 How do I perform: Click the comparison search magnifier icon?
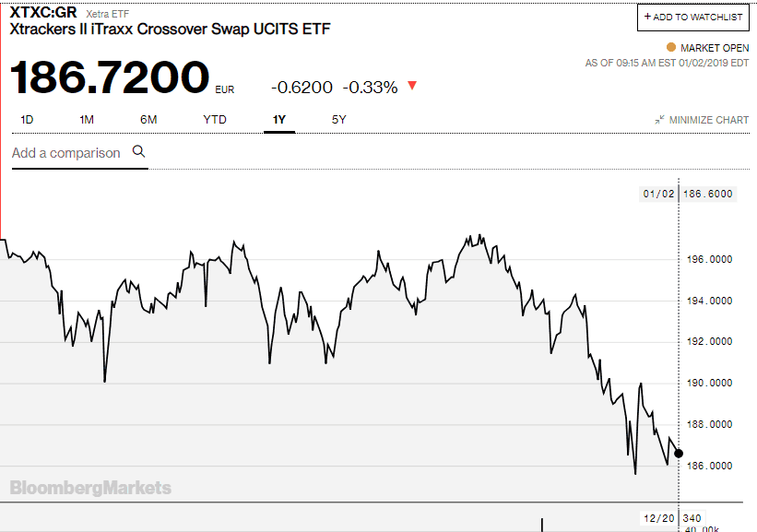[x=139, y=152]
